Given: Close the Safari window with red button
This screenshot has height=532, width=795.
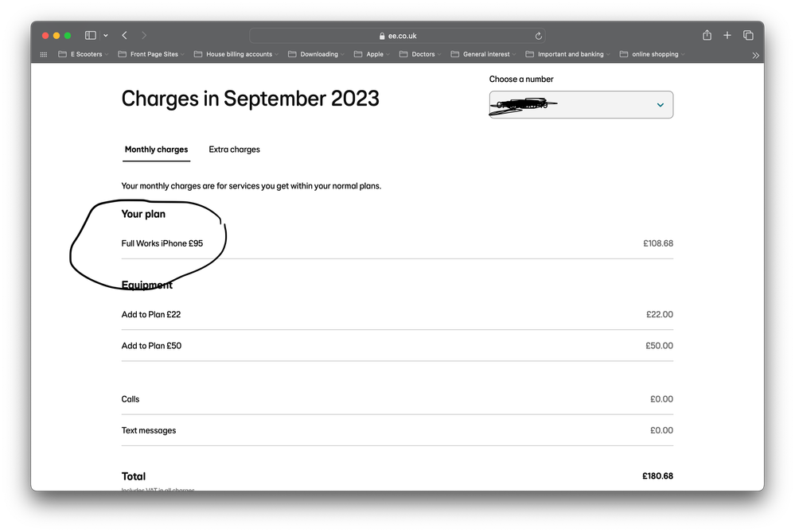Looking at the screenshot, I should click(45, 36).
